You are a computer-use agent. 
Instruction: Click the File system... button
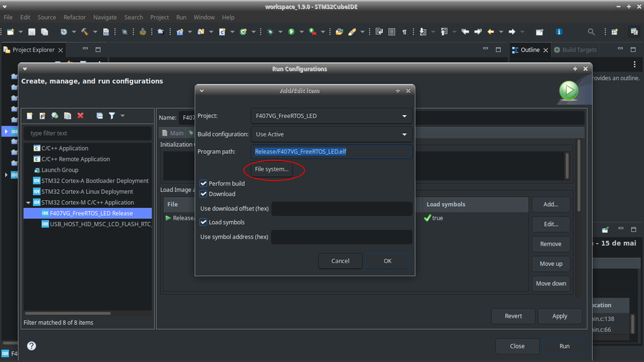(x=271, y=169)
